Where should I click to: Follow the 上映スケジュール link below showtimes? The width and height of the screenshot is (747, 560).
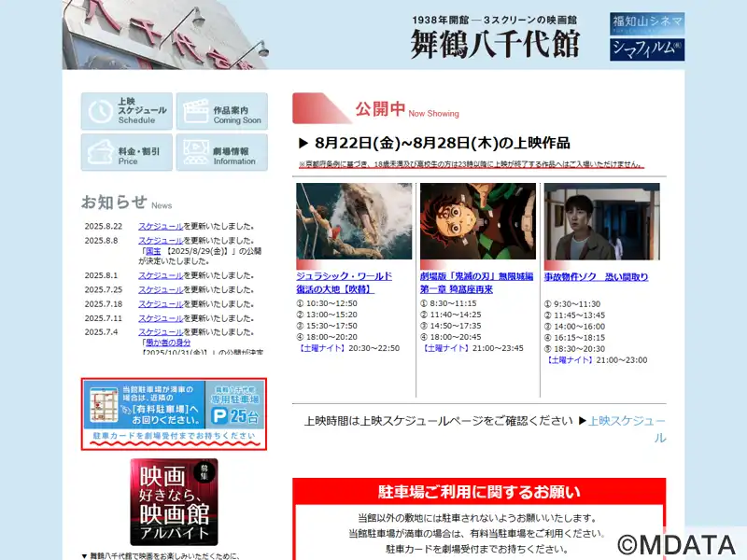click(627, 429)
